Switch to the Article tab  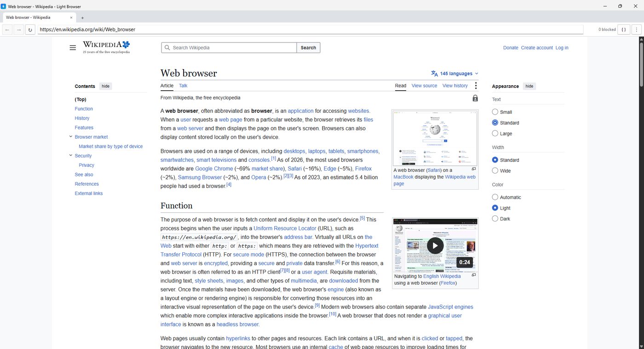tap(167, 86)
